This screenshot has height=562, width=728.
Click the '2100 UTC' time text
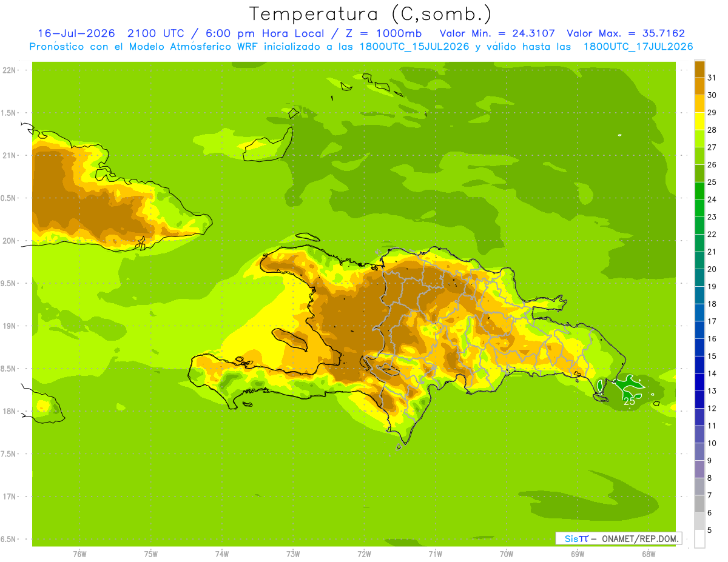click(156, 33)
